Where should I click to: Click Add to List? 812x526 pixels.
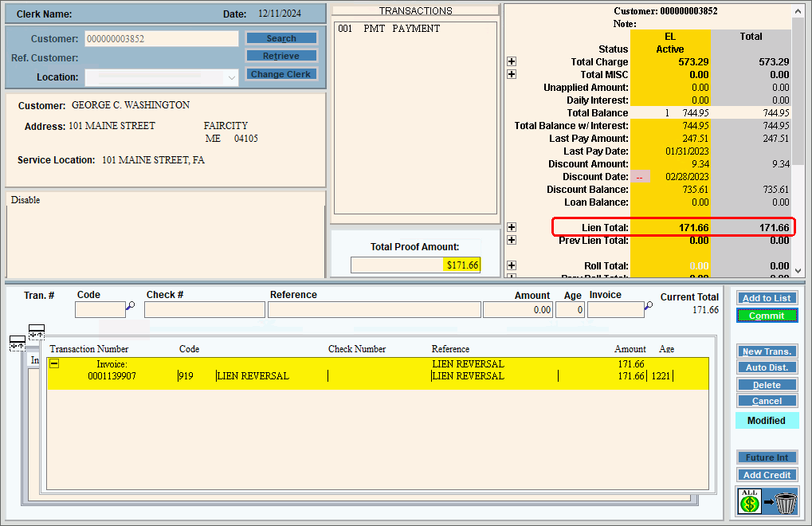tap(767, 298)
